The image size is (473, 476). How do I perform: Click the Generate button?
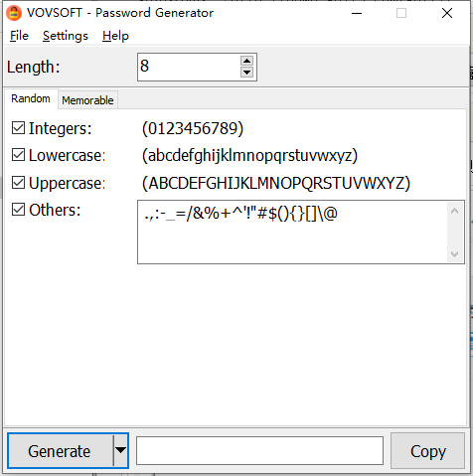(61, 450)
